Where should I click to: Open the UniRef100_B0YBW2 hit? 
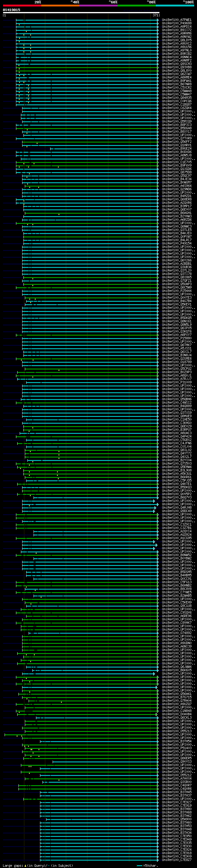tap(176, 558)
